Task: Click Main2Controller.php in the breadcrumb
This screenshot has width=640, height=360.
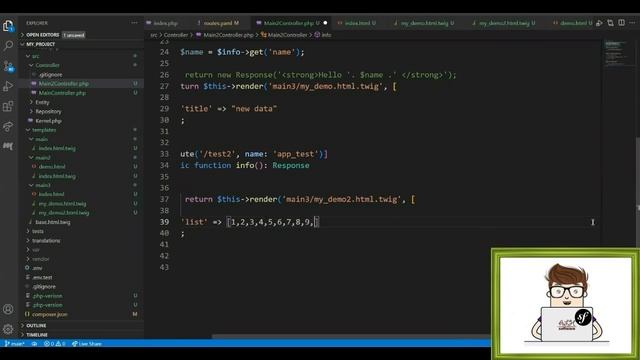Action: point(228,35)
